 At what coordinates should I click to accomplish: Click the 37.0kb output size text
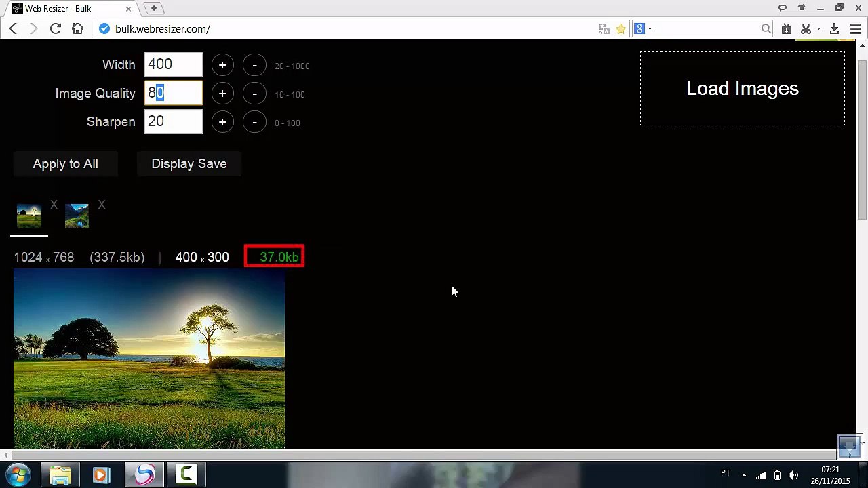tap(279, 257)
